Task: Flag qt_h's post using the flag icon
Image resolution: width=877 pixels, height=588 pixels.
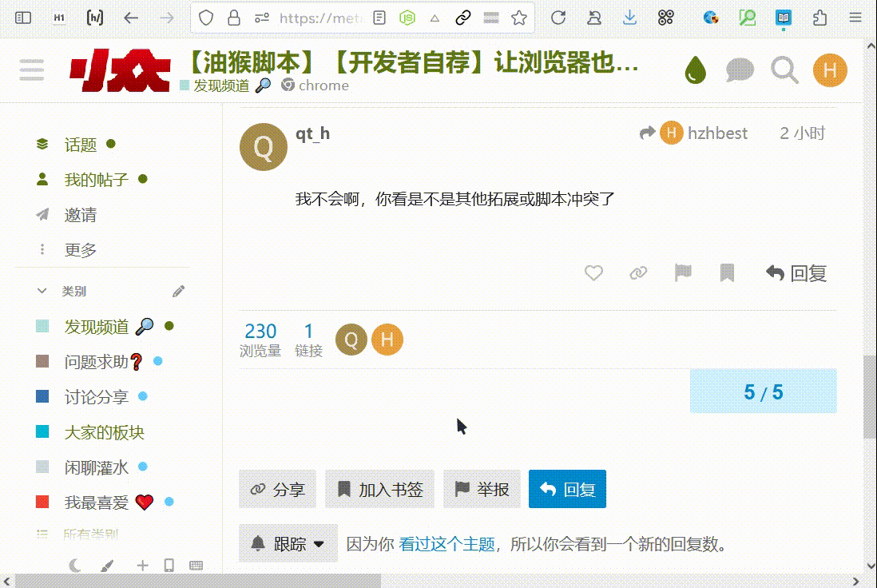Action: click(x=683, y=273)
